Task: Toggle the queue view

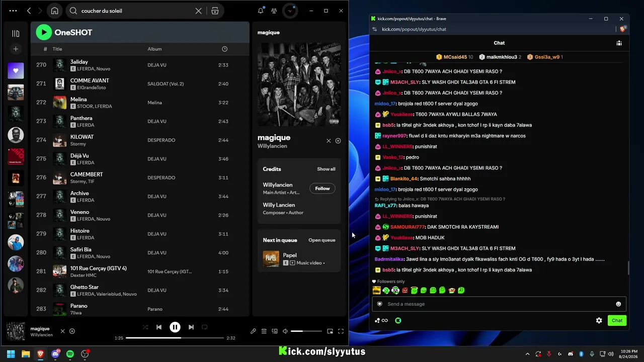Action: 264,331
